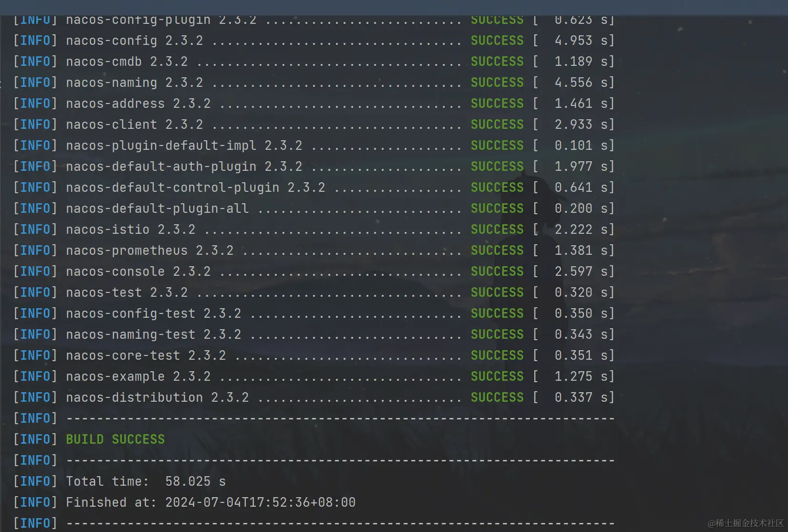Viewport: 788px width, 532px height.
Task: Click the Finished at timestamp text
Action: pos(210,502)
